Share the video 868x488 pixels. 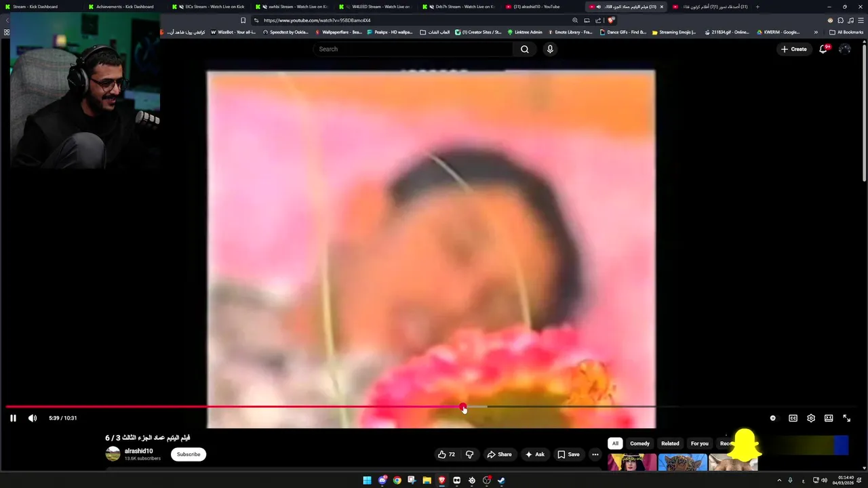point(499,454)
